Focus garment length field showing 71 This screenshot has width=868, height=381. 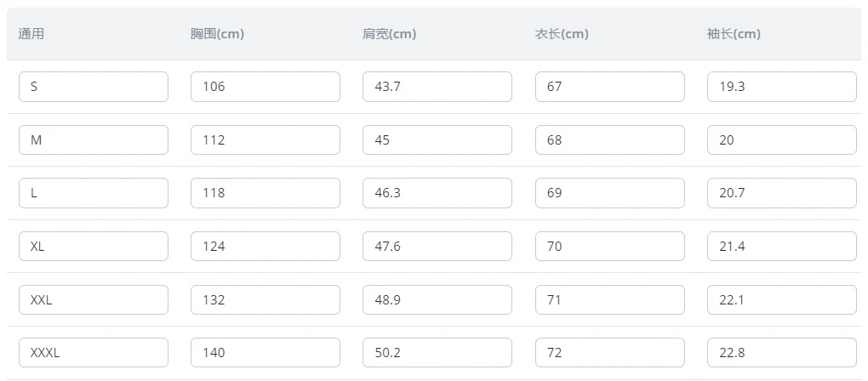(610, 299)
